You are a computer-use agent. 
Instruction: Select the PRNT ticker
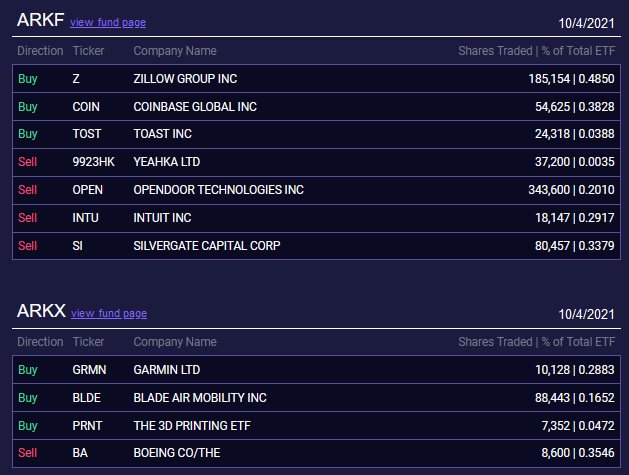pos(87,426)
